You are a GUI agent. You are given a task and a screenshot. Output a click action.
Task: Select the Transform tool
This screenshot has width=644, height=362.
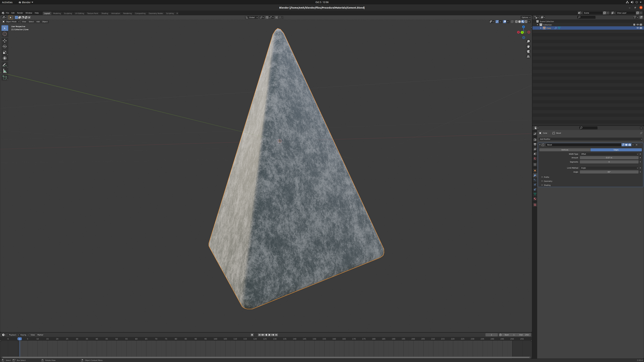5,58
